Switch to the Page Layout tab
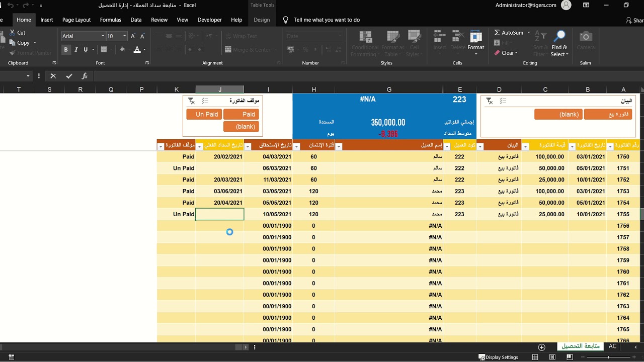 click(x=76, y=20)
